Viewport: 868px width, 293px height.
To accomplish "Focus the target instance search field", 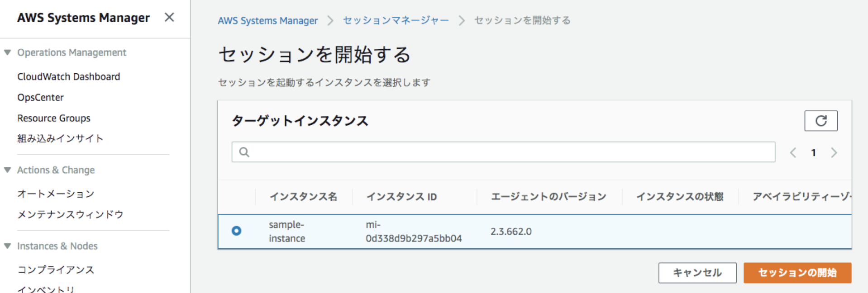I will pos(503,152).
